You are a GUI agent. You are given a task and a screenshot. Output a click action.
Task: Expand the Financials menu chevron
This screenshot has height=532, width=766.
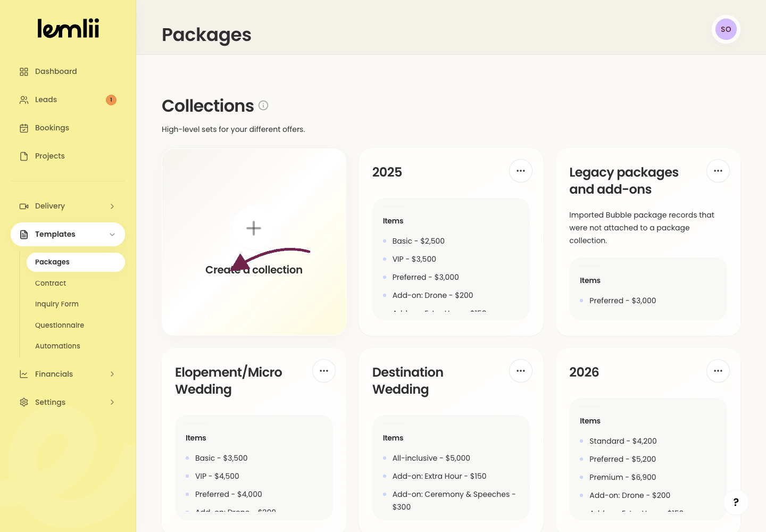click(x=112, y=374)
